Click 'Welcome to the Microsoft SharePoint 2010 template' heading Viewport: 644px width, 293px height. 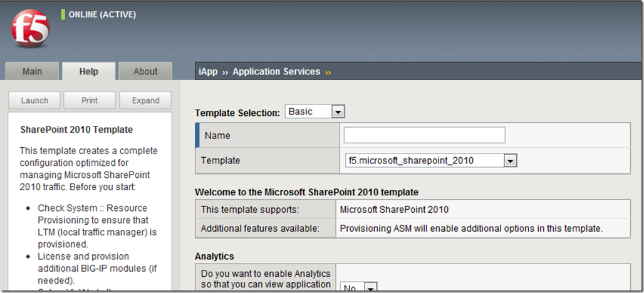point(307,192)
